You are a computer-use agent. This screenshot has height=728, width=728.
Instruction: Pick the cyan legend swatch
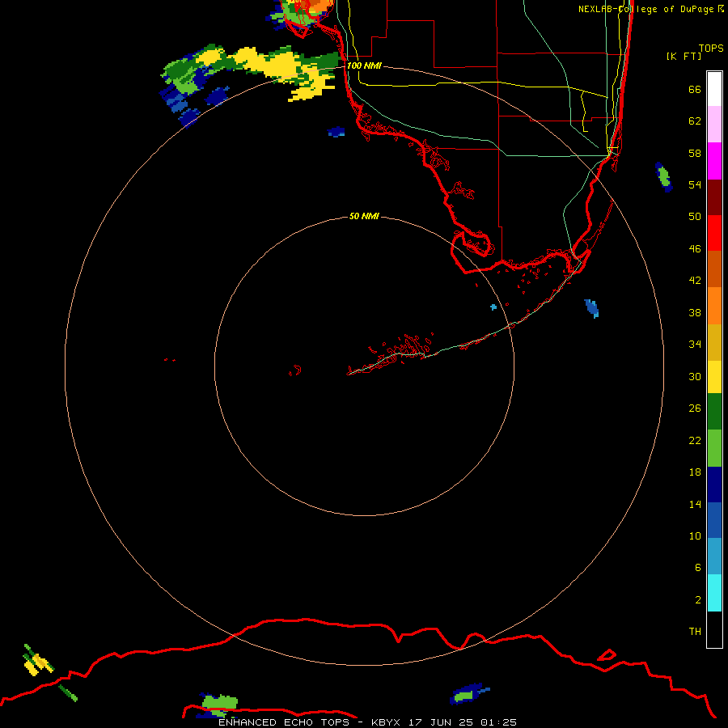[x=714, y=593]
